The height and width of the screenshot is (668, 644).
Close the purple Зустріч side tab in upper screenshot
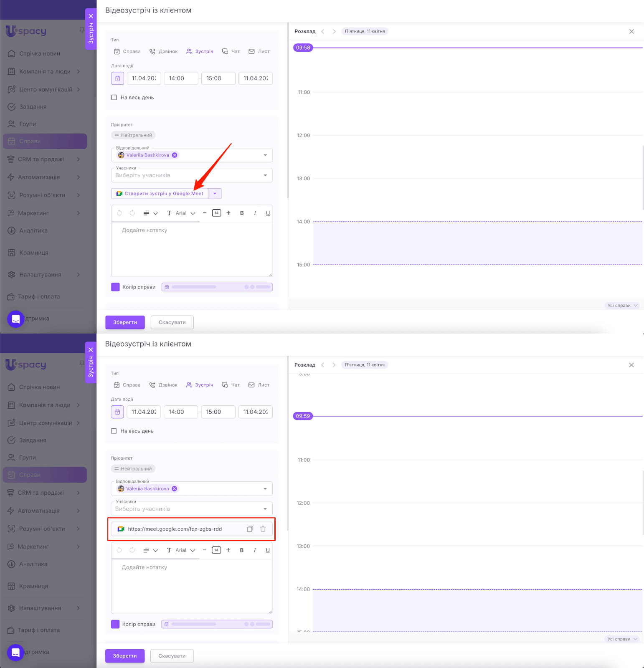tap(91, 16)
